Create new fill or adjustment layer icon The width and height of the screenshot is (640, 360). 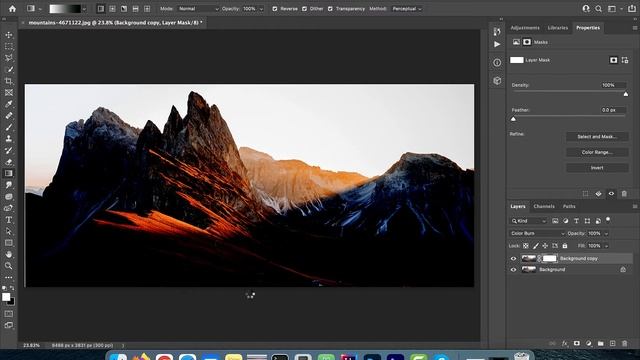589,344
